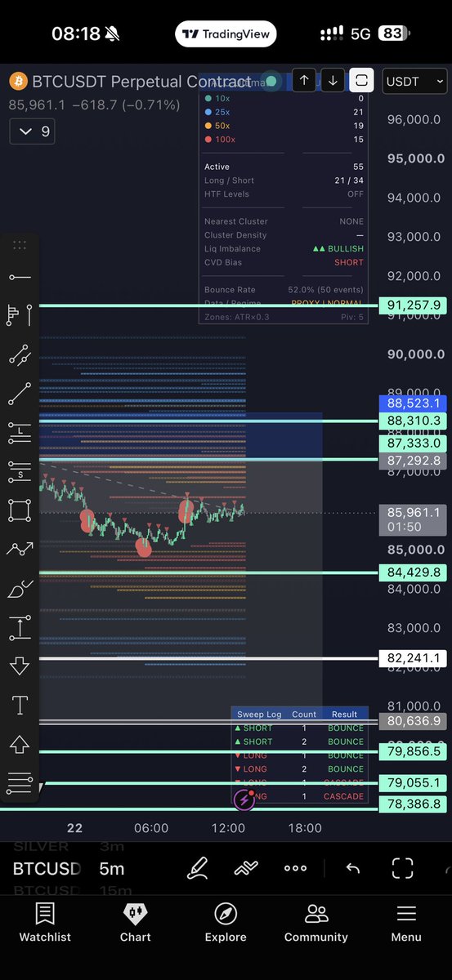452x980 pixels.
Task: Tap the lightning bolt replay badge
Action: (244, 800)
